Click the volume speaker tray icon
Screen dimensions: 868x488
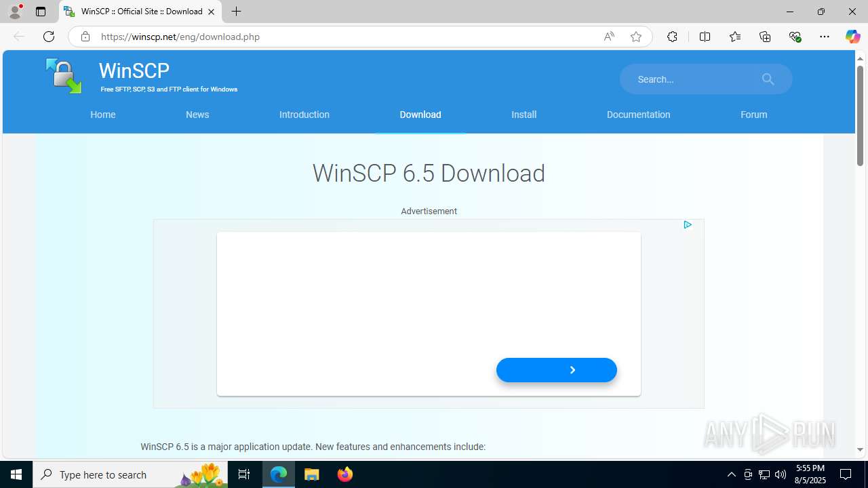click(781, 474)
